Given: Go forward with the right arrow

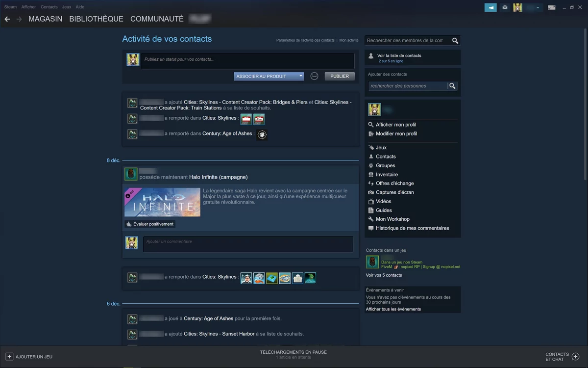Looking at the screenshot, I should click(x=19, y=19).
